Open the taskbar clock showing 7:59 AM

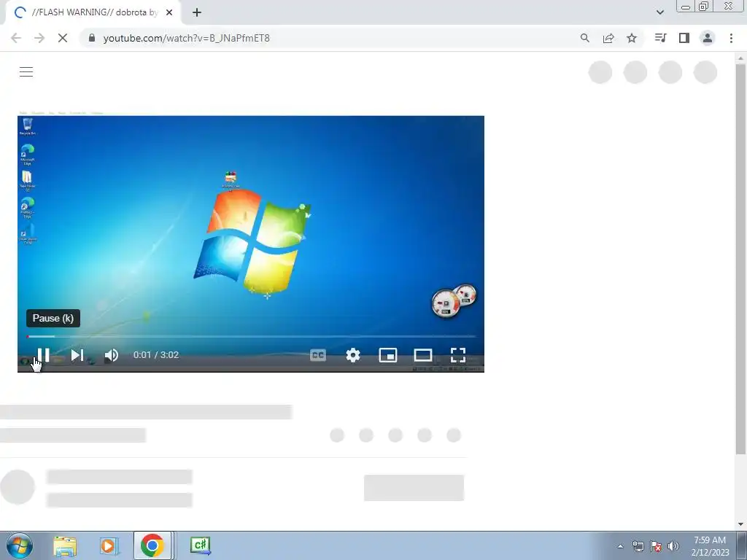coord(710,546)
